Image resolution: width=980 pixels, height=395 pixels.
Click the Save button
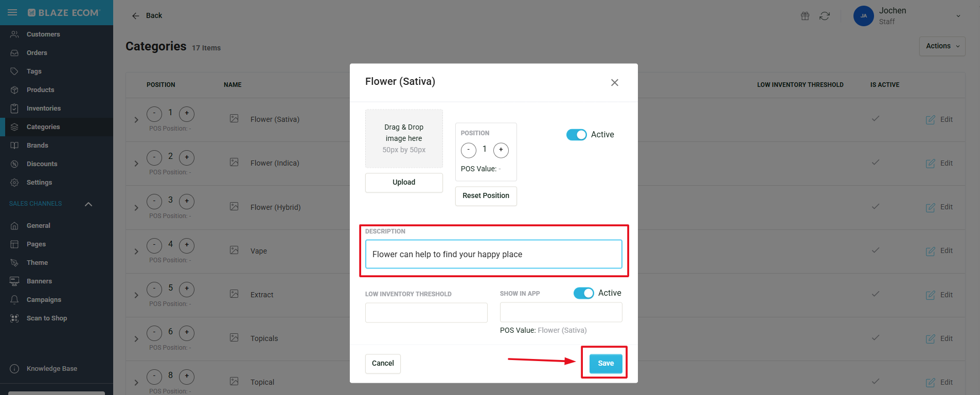(605, 364)
